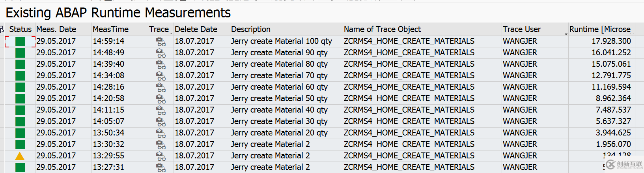644x173 pixels.
Task: Click the MeasTime column header
Action: [110, 29]
